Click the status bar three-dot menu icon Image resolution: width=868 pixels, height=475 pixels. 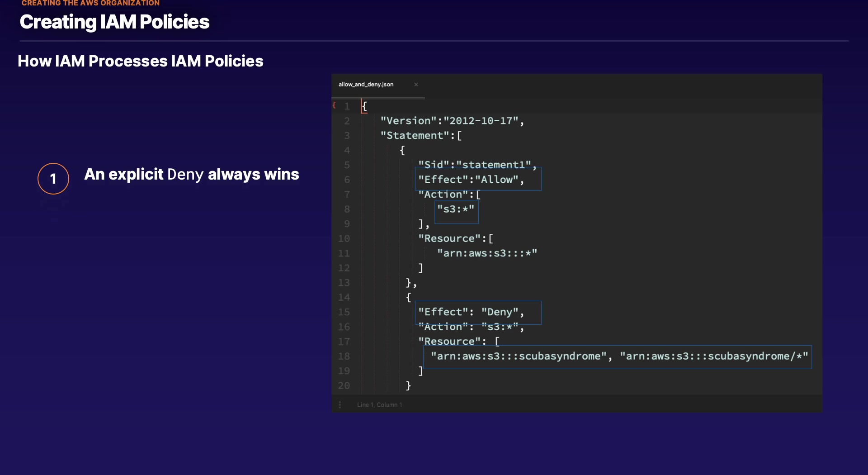(x=340, y=405)
